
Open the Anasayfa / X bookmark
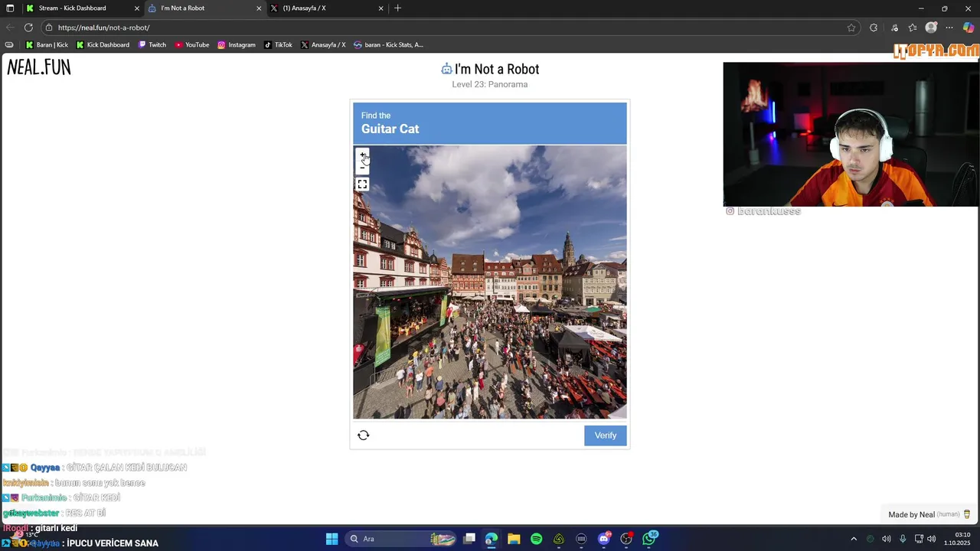tap(323, 45)
